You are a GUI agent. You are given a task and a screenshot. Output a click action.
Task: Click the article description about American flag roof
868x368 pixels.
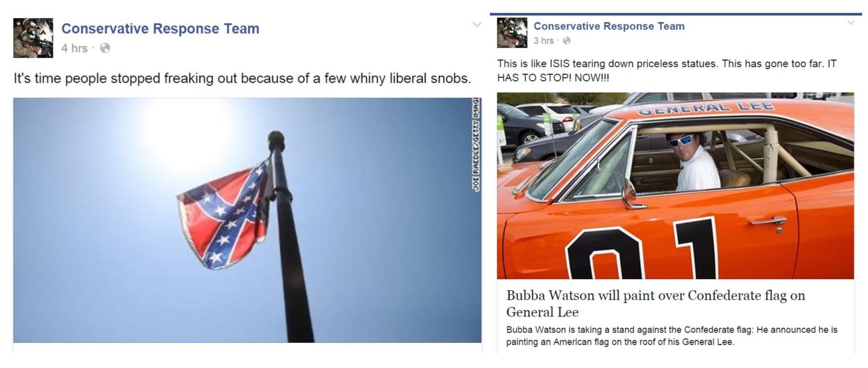pos(672,336)
